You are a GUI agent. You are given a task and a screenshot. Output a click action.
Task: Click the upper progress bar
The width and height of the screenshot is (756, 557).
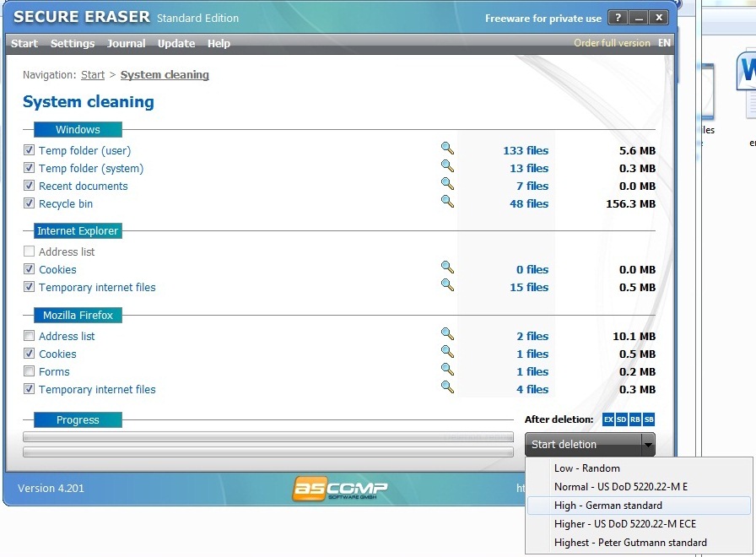[268, 437]
